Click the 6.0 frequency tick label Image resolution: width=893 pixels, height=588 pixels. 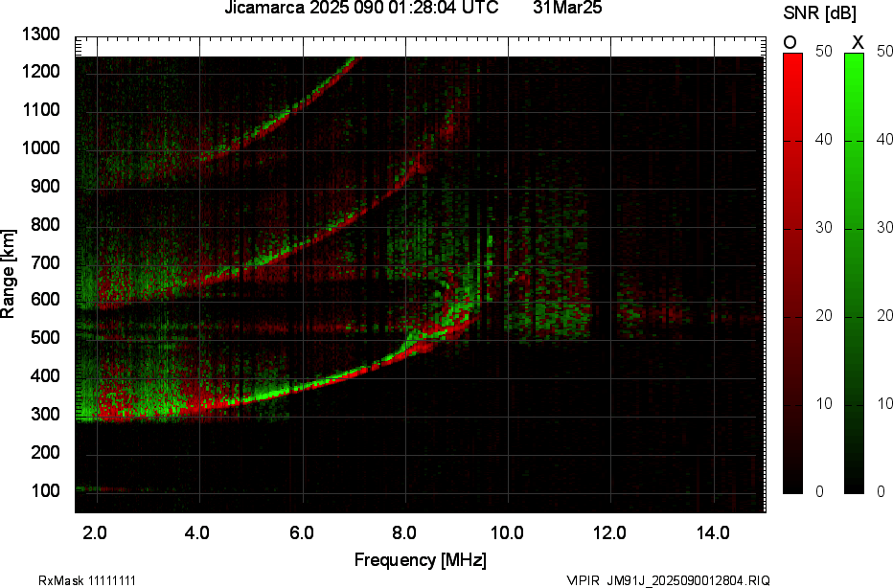[x=301, y=532]
